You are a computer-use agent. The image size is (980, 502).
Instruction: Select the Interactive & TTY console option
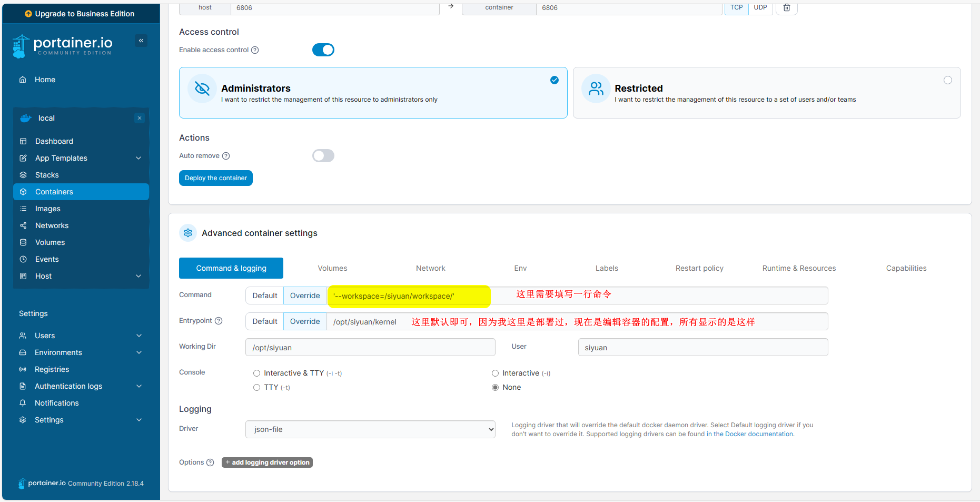pyautogui.click(x=257, y=373)
